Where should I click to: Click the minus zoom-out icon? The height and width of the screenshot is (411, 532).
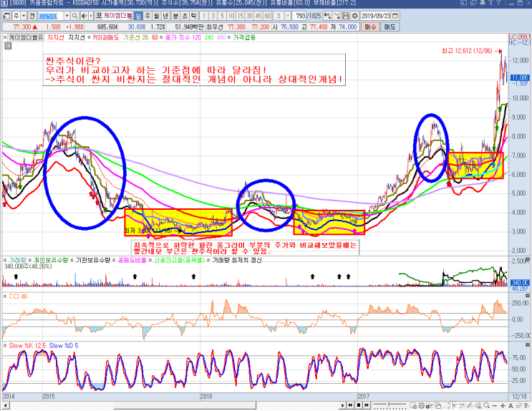[495, 405]
